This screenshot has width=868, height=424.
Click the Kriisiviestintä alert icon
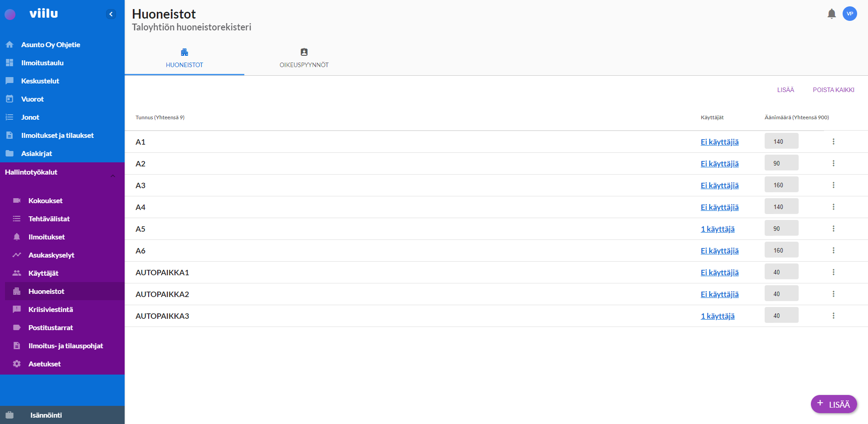(17, 309)
